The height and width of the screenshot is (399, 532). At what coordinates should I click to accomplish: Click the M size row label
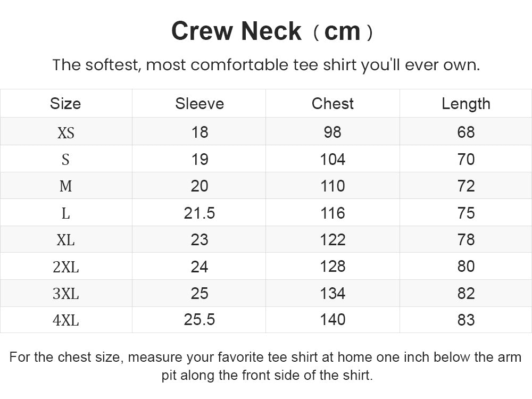[x=65, y=186]
